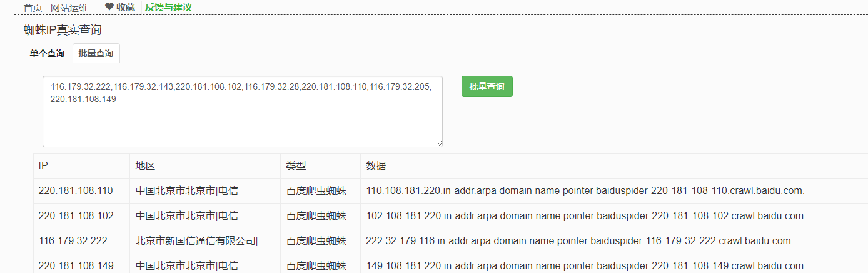Open the 网站运维 breadcrumb link
The height and width of the screenshot is (273, 868).
(69, 8)
